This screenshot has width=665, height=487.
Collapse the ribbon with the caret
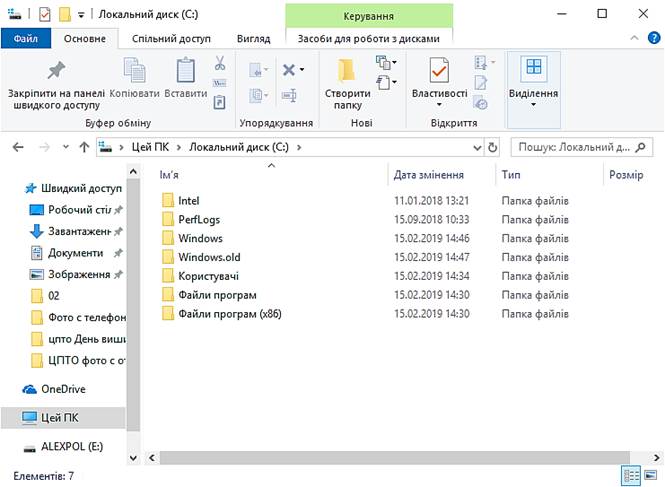point(634,38)
